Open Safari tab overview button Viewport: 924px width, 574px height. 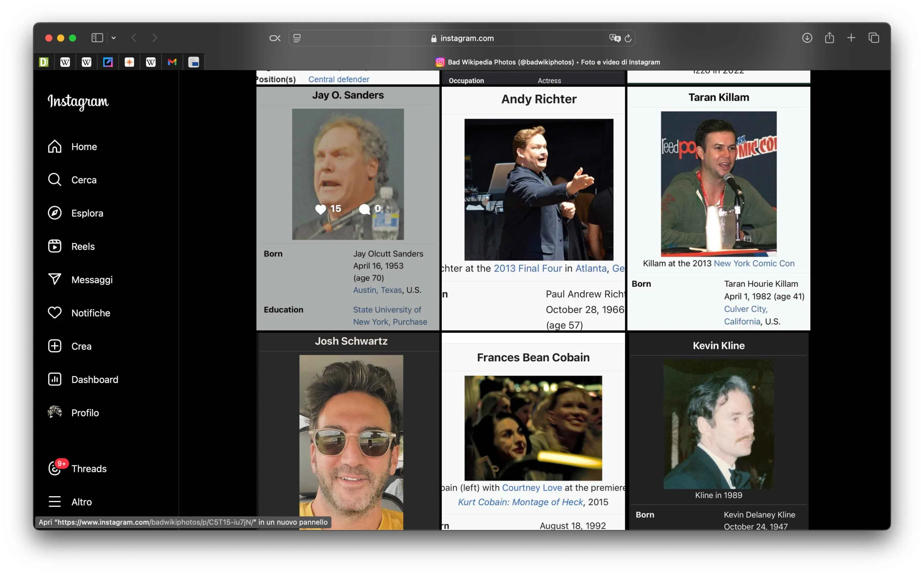(873, 38)
